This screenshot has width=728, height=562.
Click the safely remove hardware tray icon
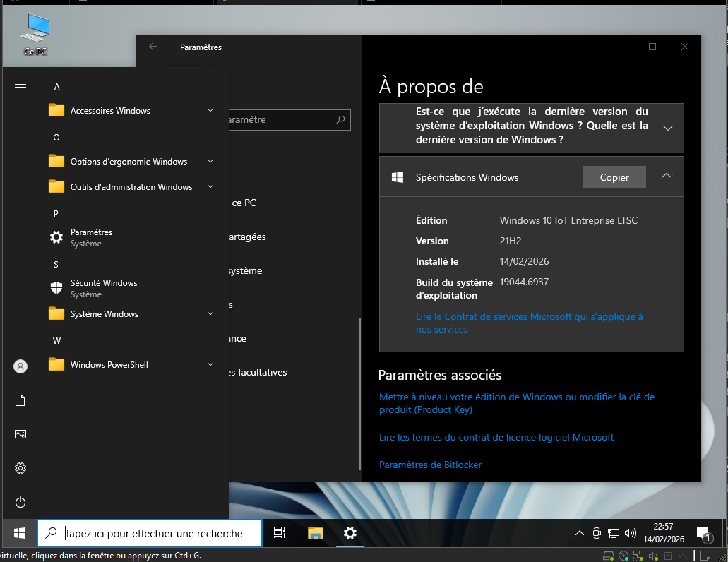(x=597, y=533)
